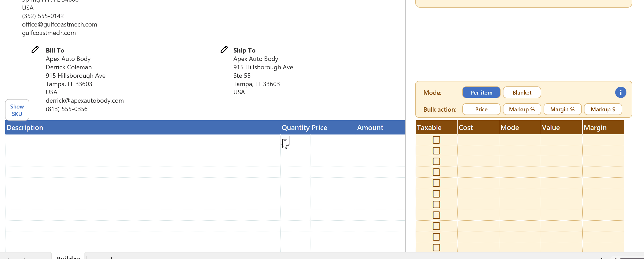Tick the third Taxable checkbox
This screenshot has width=644, height=259.
click(436, 162)
